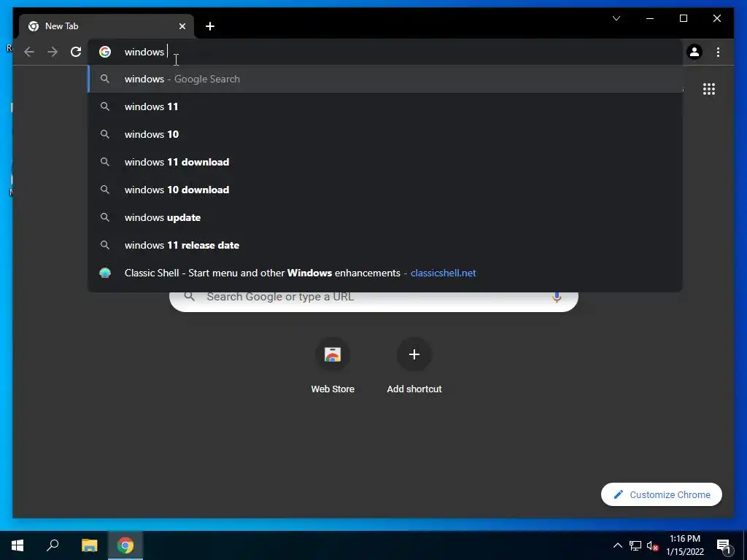Select the New Tab tab
The width and height of the screenshot is (747, 560).
pyautogui.click(x=107, y=26)
